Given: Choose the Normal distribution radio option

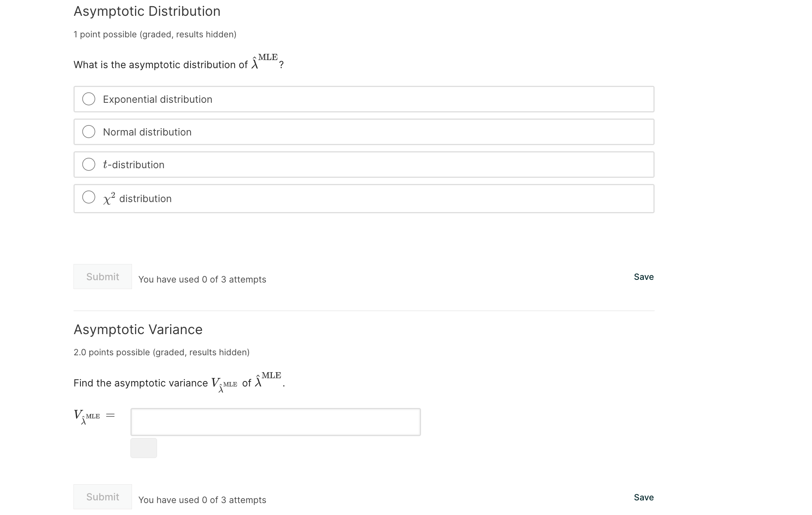Looking at the screenshot, I should click(x=89, y=132).
